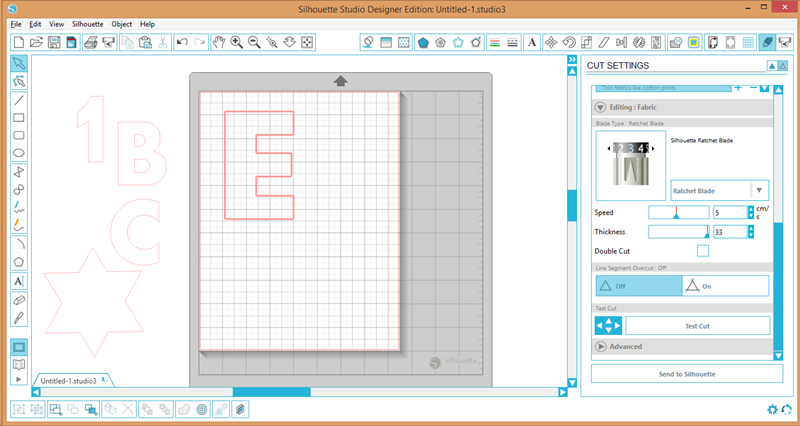
Task: Turn Line Segment Overcut On
Action: point(725,286)
